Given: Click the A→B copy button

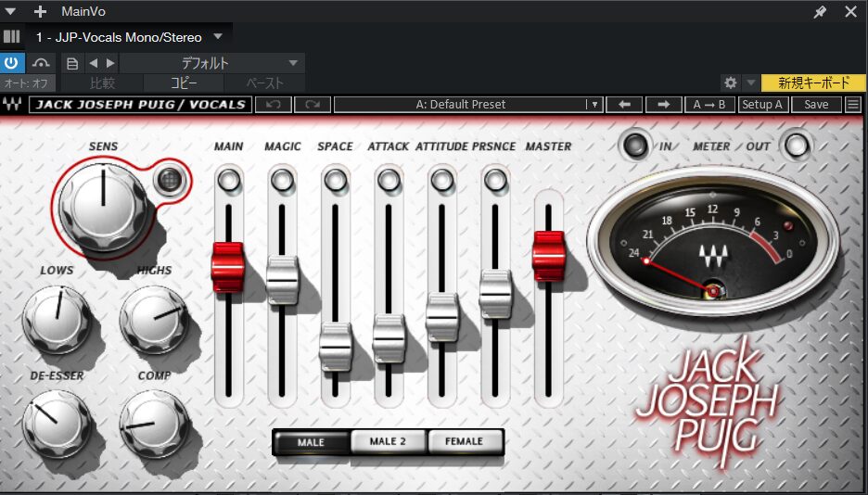Looking at the screenshot, I should [x=709, y=105].
